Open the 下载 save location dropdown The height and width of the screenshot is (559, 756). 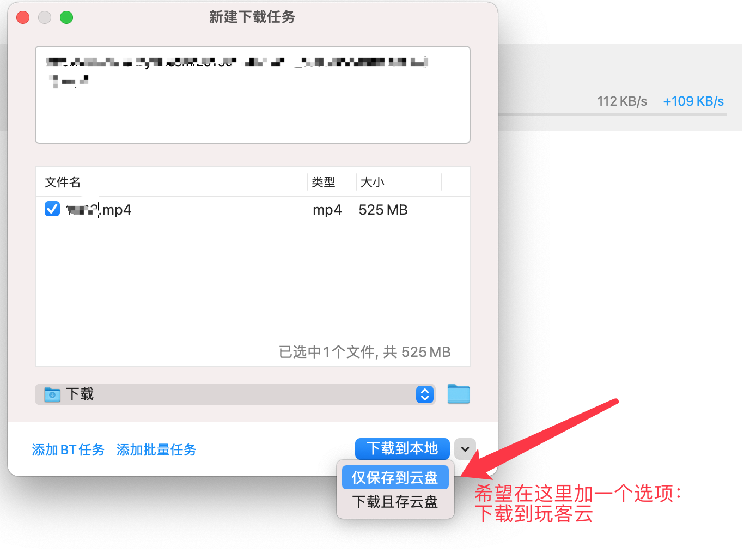424,394
